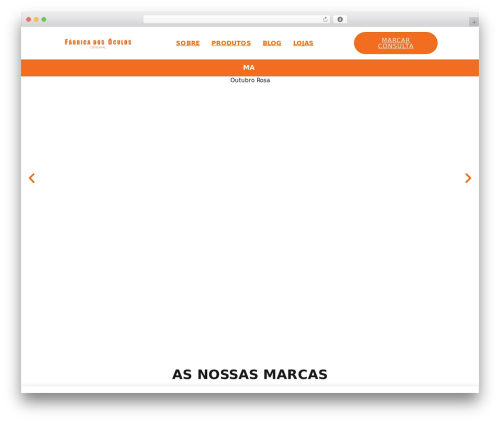Open a new tab with plus button
This screenshot has width=500, height=423.
[x=474, y=22]
